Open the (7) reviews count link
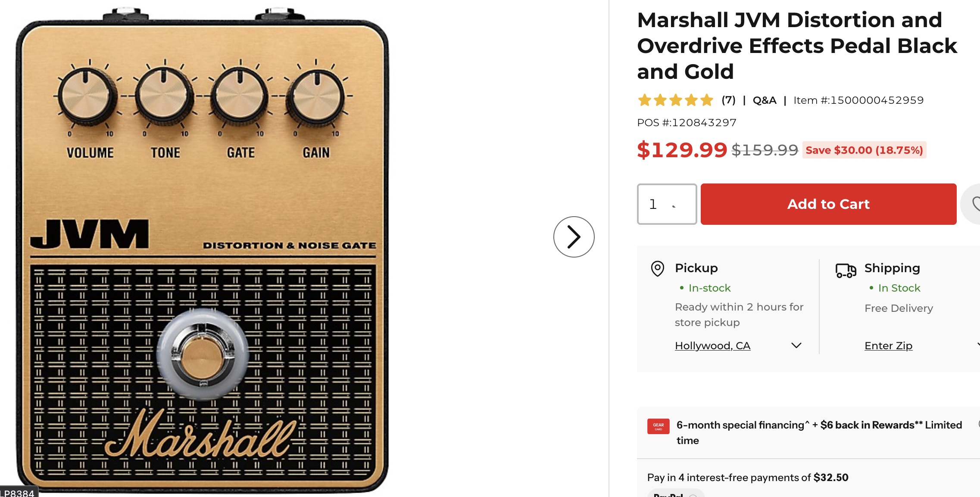 [728, 100]
